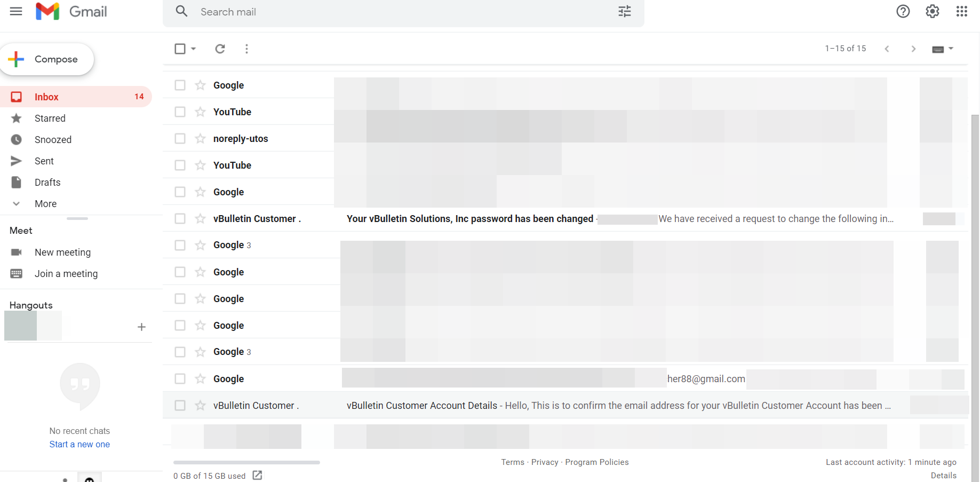Check the vBulletin password changed email checkbox
This screenshot has height=482, width=980.
(180, 218)
